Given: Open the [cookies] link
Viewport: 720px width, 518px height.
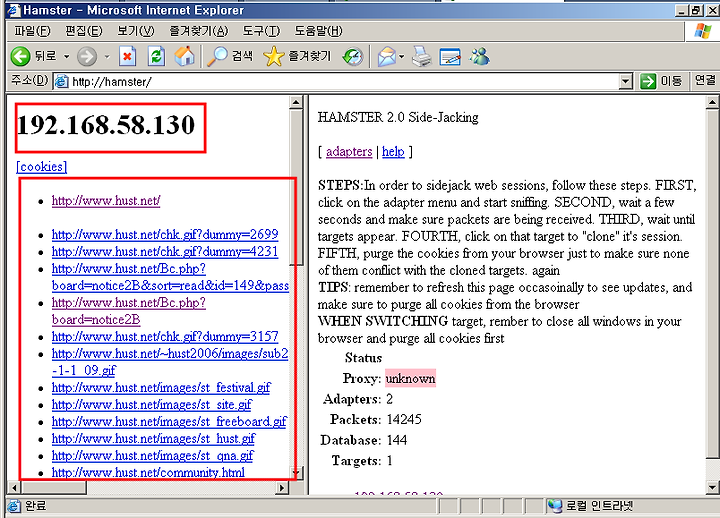Looking at the screenshot, I should pos(42,166).
